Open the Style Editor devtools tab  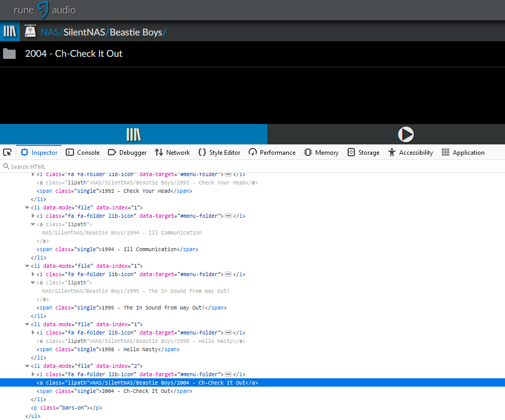coord(219,152)
